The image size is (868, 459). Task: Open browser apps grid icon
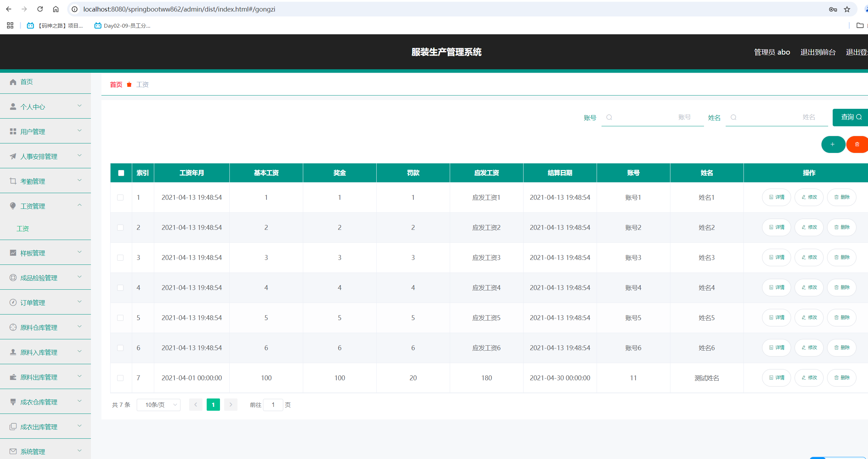click(10, 26)
